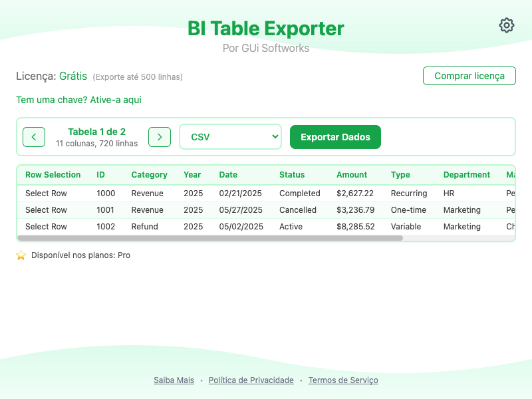Click the previous table chevron arrow
Screen dimensions: 532x399
click(34, 137)
